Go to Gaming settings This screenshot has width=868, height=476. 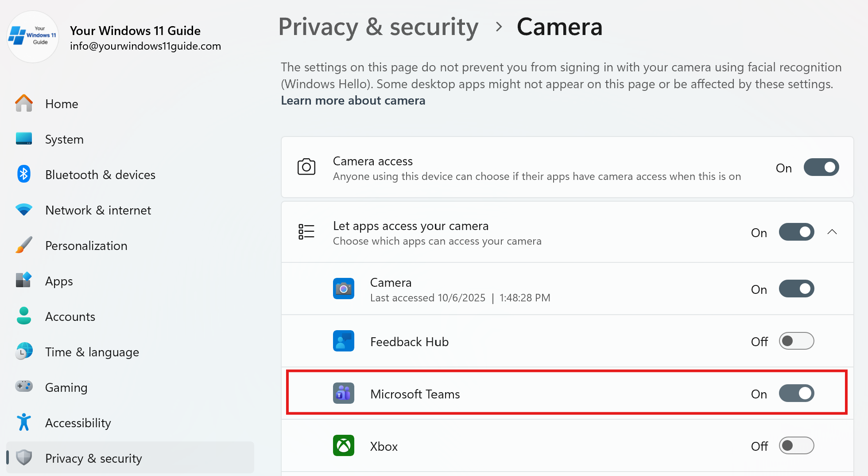130,387
